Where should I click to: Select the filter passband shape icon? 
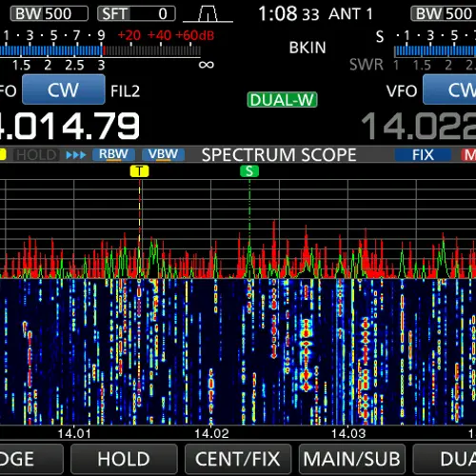pyautogui.click(x=208, y=14)
